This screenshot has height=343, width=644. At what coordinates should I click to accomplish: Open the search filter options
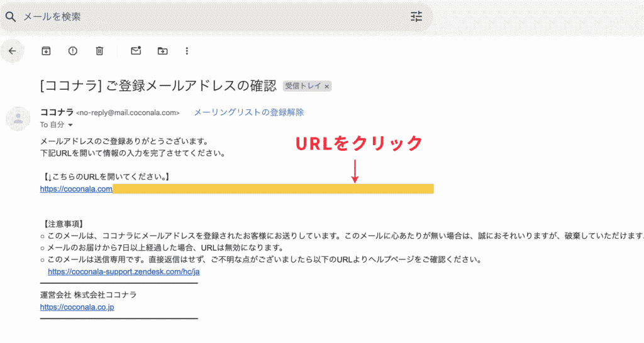[416, 17]
